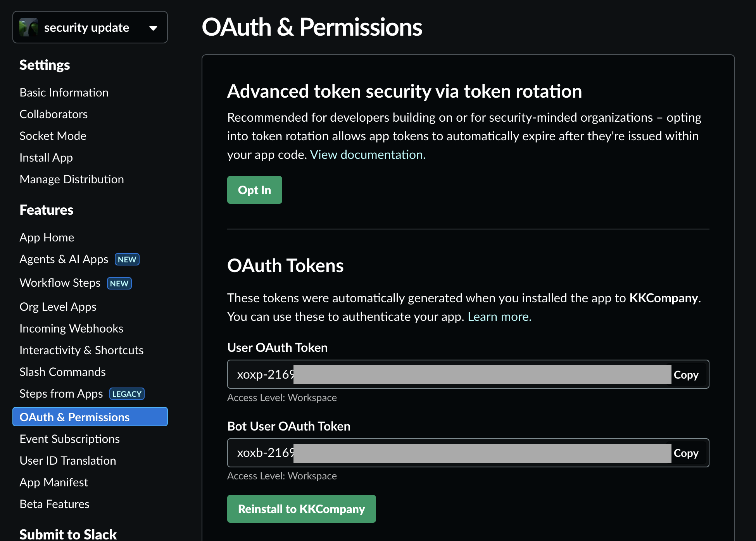
Task: Click the Bot User OAuth Token field
Action: pos(468,453)
